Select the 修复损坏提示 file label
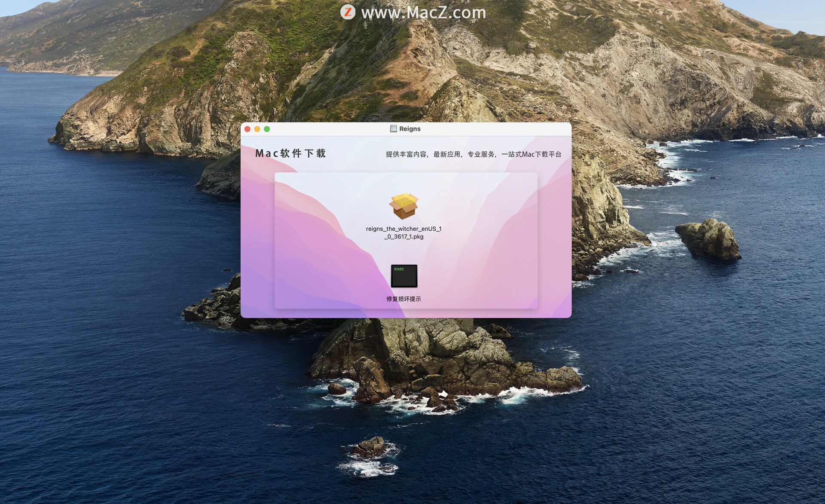 403,299
